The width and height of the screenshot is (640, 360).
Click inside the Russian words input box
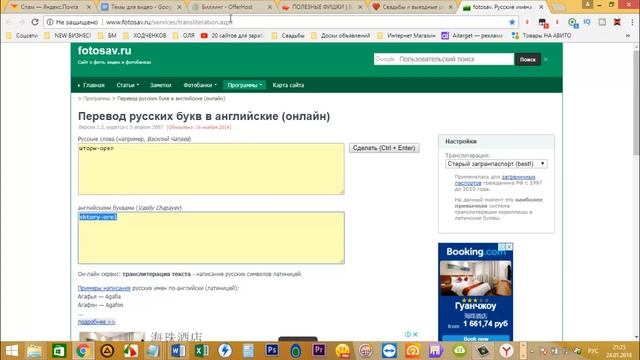[211, 169]
